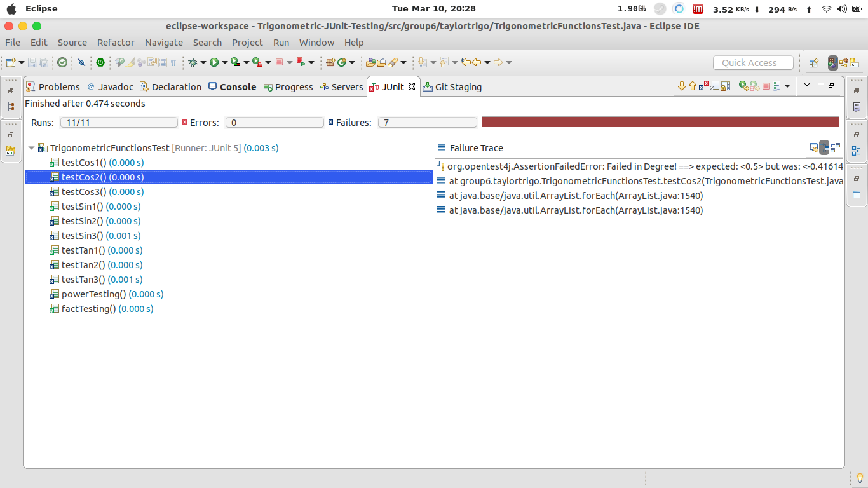Click Eclipse in macOS menu bar

coord(41,9)
